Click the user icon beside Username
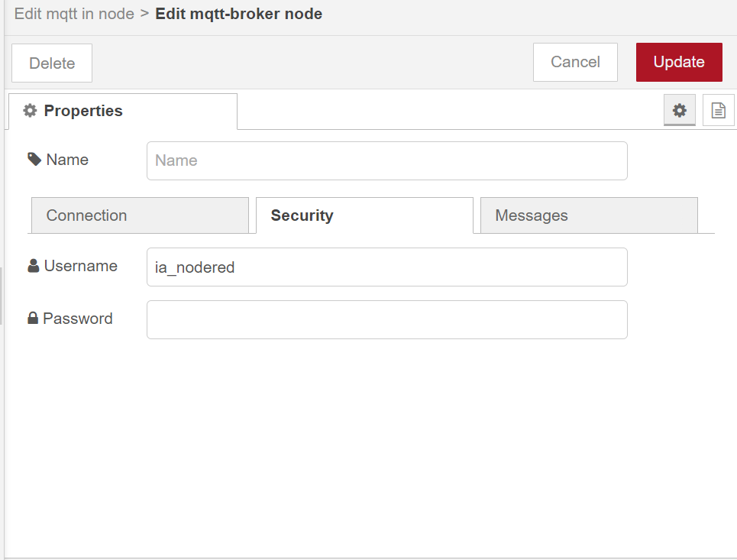737x560 pixels. [34, 266]
